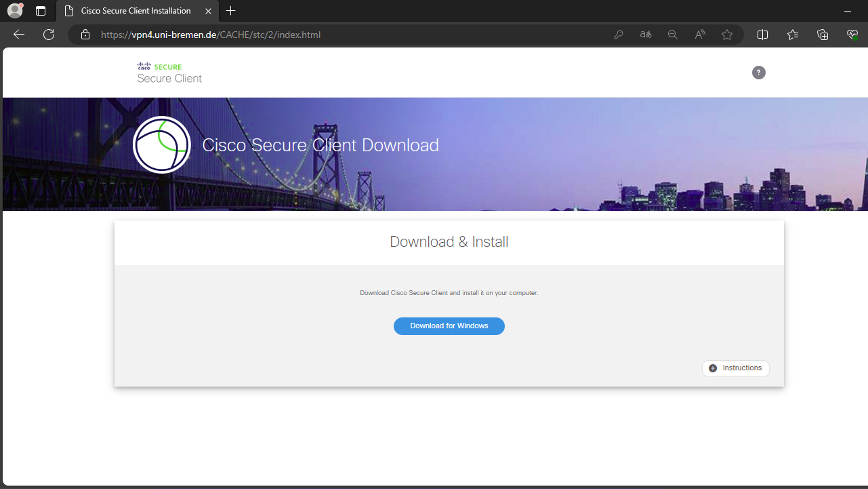Screen dimensions: 868x489
Task: Go back to the previous page
Action: (19, 35)
